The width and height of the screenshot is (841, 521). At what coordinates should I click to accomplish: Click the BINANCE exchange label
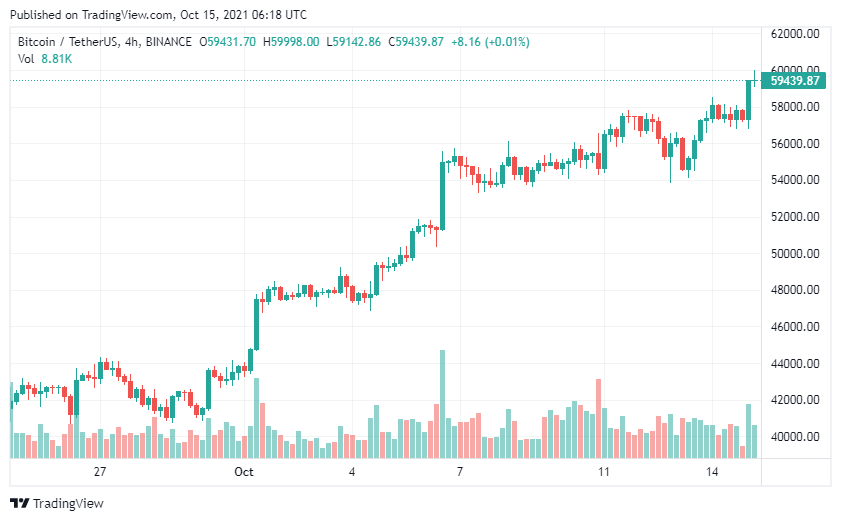tap(168, 42)
